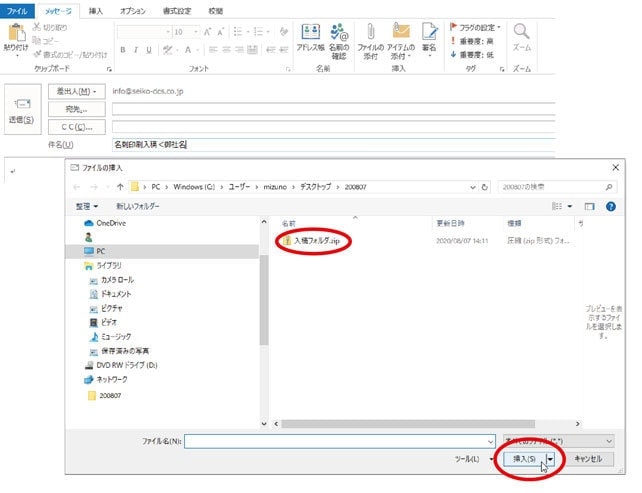Click the Paste (貼り付け) clipboard icon
The width and height of the screenshot is (642, 493).
14,35
